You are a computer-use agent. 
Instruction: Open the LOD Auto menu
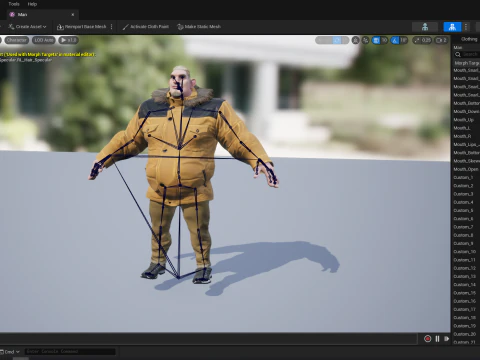[x=44, y=40]
